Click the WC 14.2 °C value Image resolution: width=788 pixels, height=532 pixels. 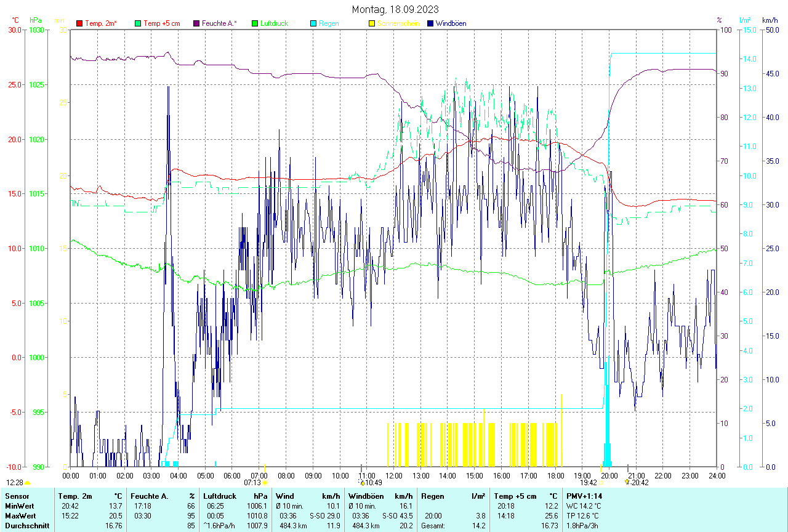(x=584, y=506)
